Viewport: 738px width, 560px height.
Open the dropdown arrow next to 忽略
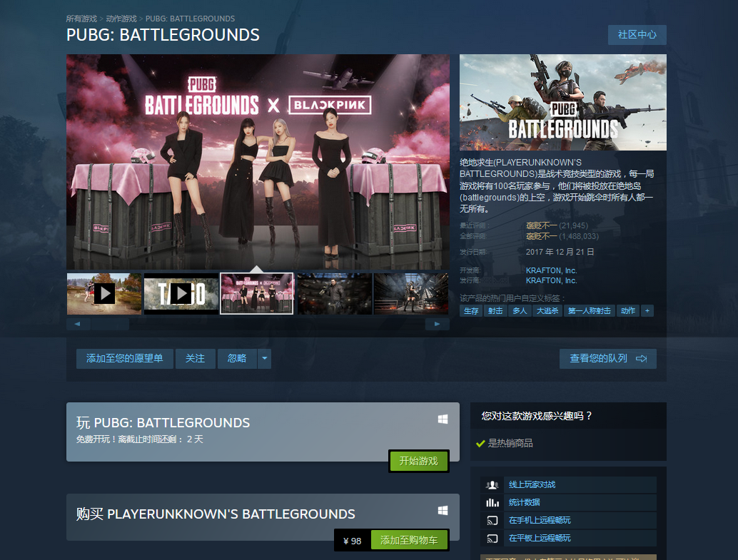264,359
